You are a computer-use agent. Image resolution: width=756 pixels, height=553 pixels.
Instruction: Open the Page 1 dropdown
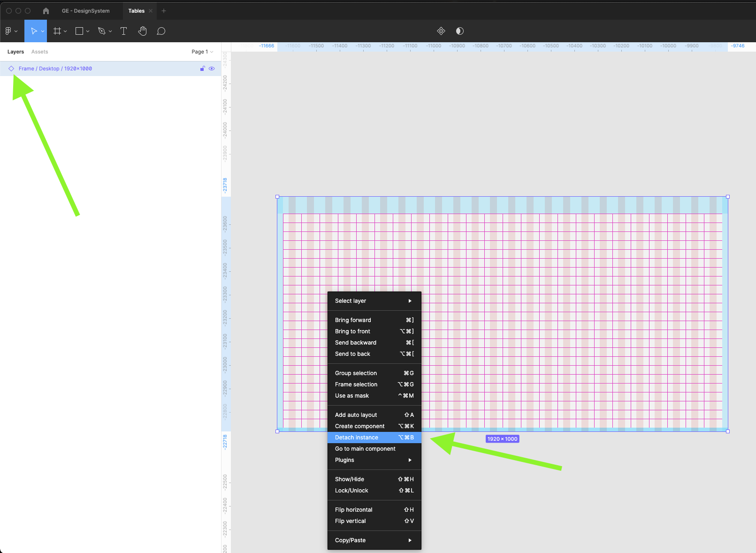(x=202, y=52)
